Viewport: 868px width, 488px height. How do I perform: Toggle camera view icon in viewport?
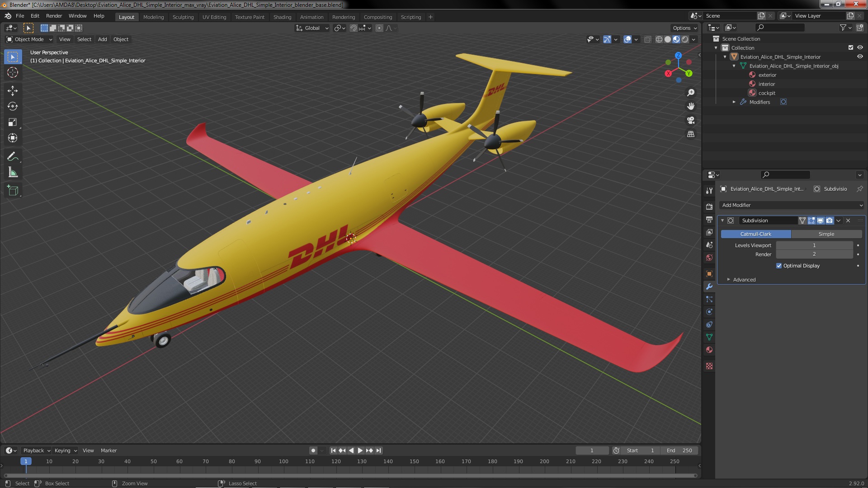691,120
